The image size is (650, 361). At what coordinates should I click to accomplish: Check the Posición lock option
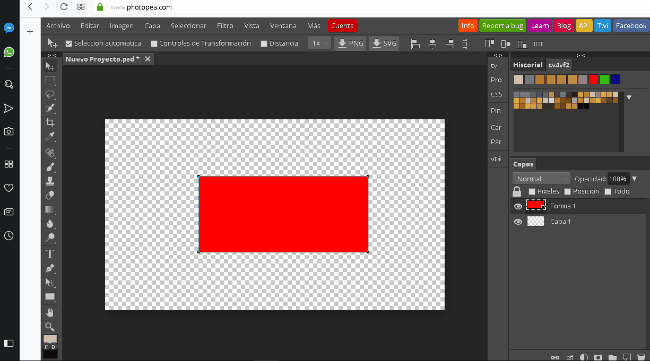[x=568, y=191]
